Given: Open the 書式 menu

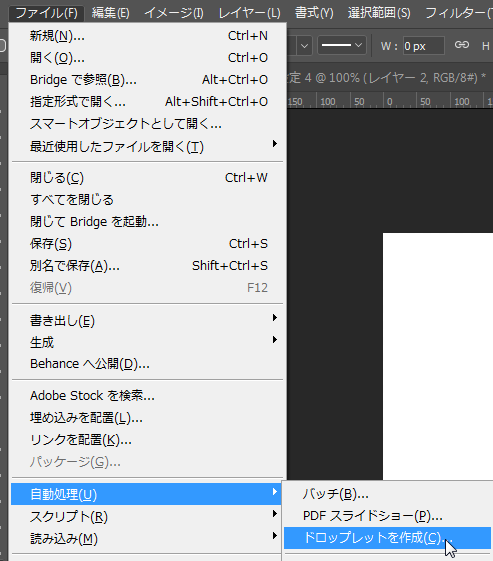Looking at the screenshot, I should coord(314,13).
